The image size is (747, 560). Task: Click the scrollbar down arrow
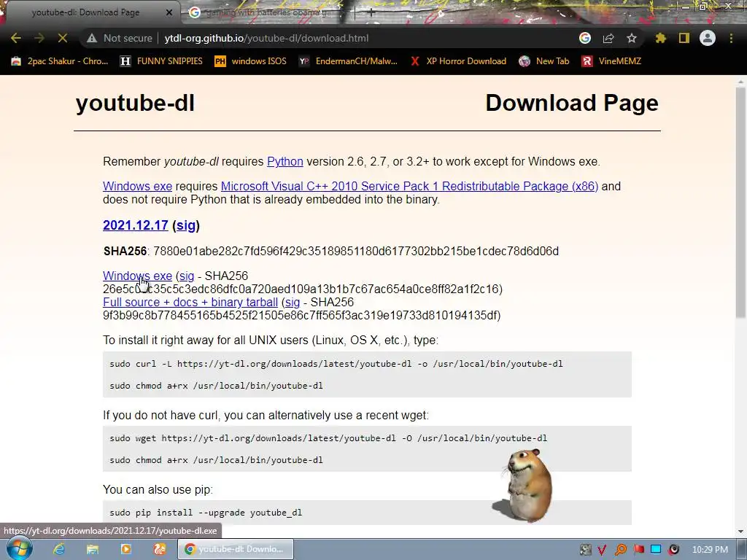pos(741,532)
